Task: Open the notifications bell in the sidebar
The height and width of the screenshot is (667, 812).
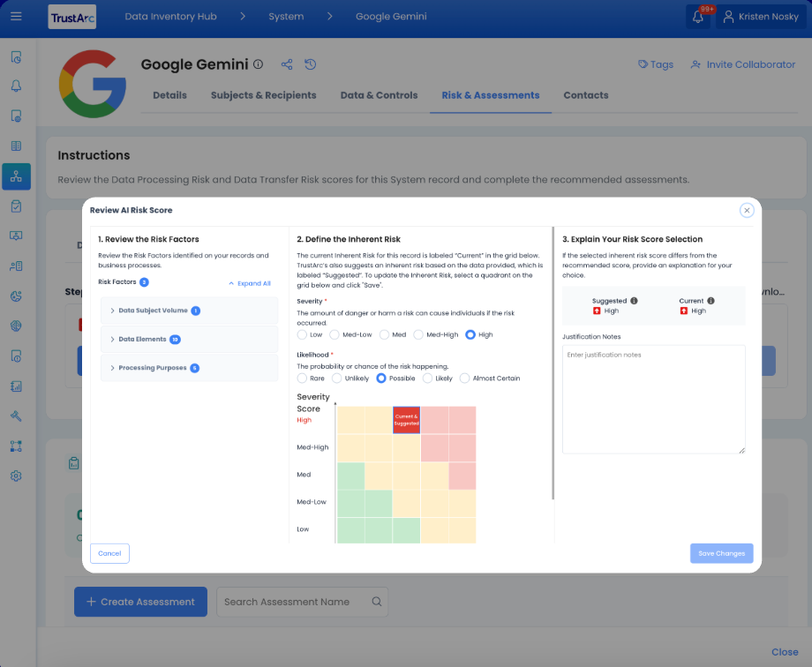Action: pyautogui.click(x=16, y=86)
